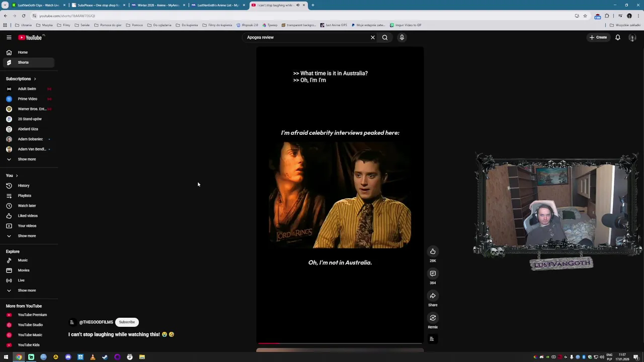Screen dimensions: 644x362
Task: Show more under Explore section
Action: click(28, 291)
